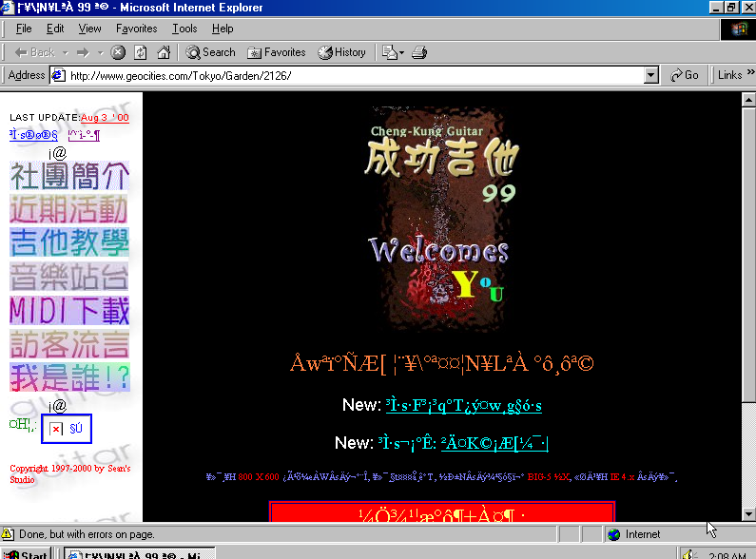Click the Print toolbar icon

coord(420,52)
